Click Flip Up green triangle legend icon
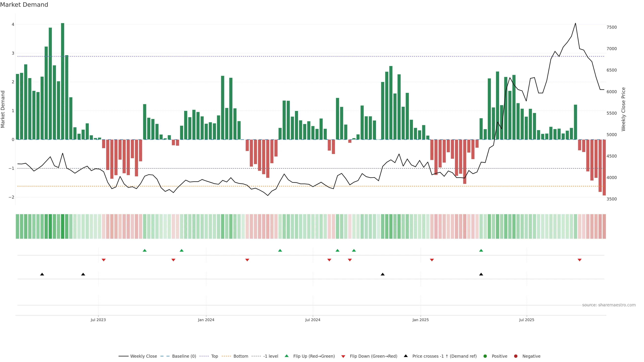644x362 pixels. pyautogui.click(x=287, y=356)
